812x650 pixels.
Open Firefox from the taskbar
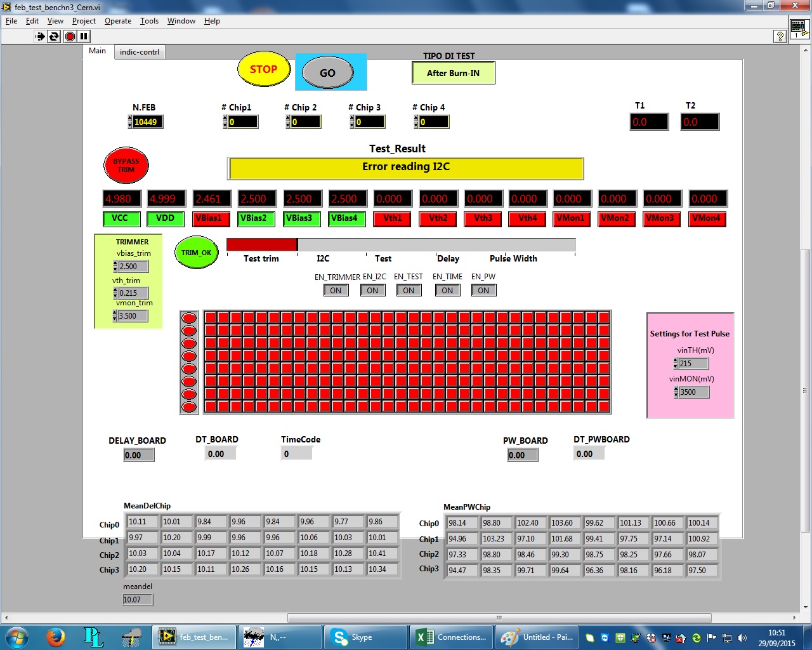[56, 637]
